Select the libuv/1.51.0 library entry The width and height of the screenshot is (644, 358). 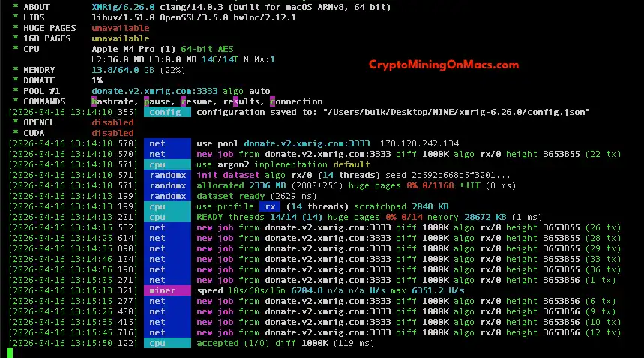[x=123, y=18]
